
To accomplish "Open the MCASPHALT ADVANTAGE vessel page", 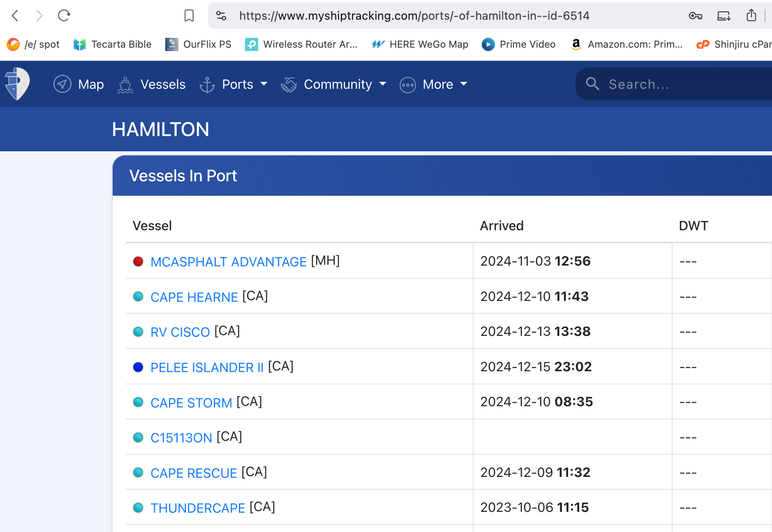I will pyautogui.click(x=229, y=261).
